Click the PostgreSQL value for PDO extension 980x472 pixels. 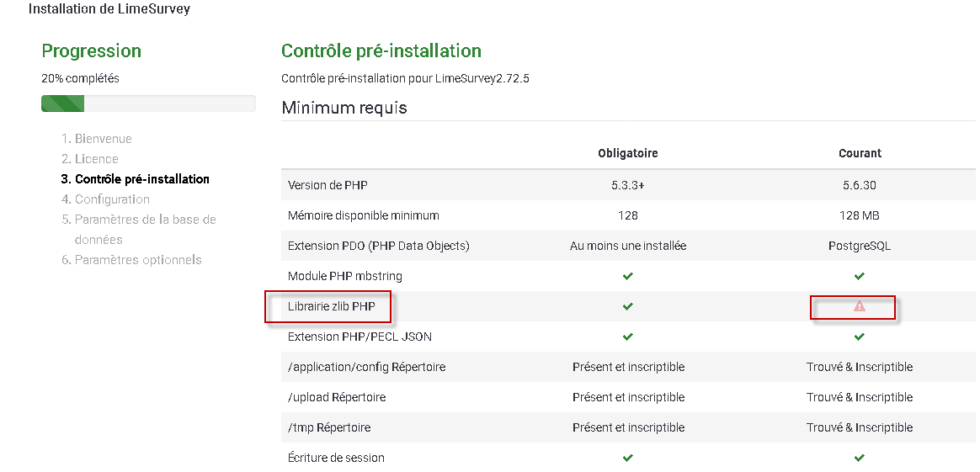[859, 246]
